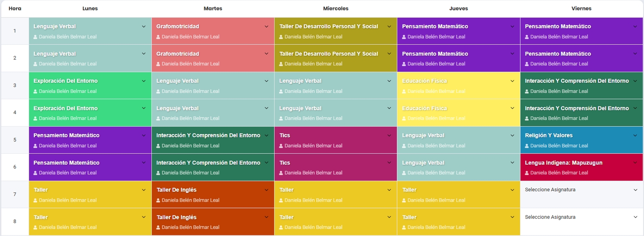Open Friday hour 8 Seleccione Asignatura dropdown
The width and height of the screenshot is (644, 236).
pos(581,217)
